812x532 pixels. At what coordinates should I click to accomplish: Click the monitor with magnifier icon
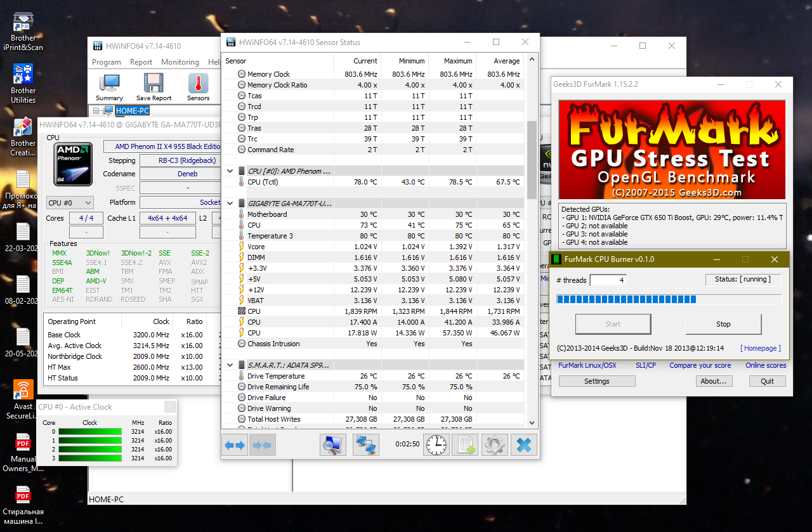tap(332, 445)
